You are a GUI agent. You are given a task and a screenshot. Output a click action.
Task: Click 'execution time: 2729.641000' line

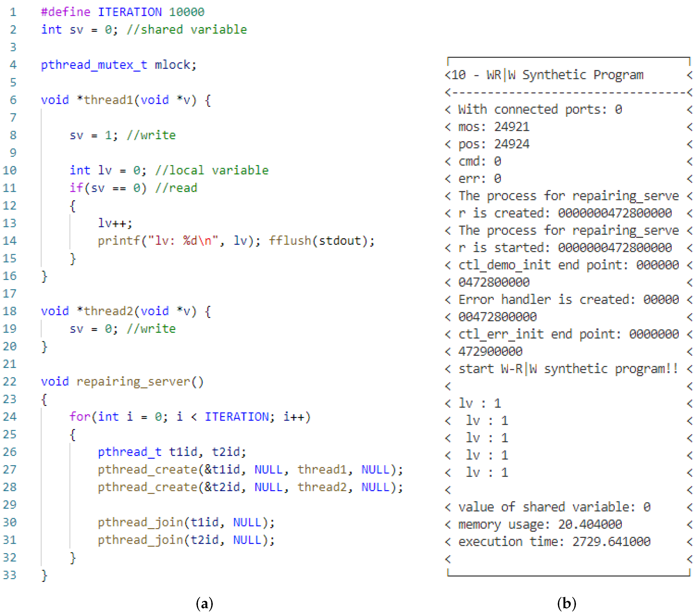[554, 542]
